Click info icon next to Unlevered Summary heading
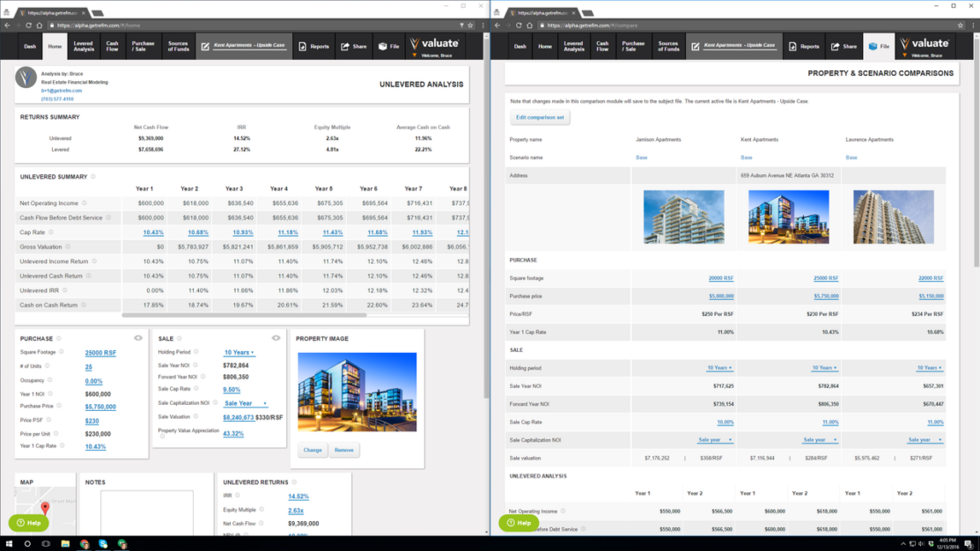980x551 pixels. 93,177
